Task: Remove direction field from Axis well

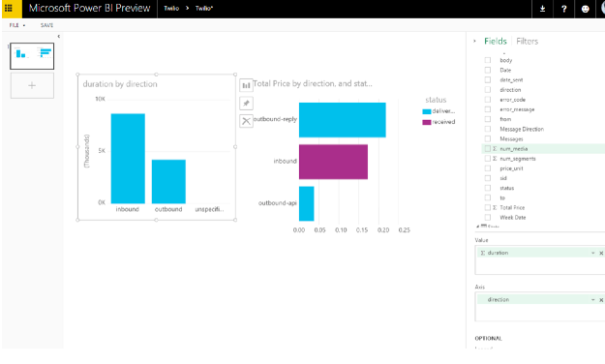Action: (x=601, y=300)
